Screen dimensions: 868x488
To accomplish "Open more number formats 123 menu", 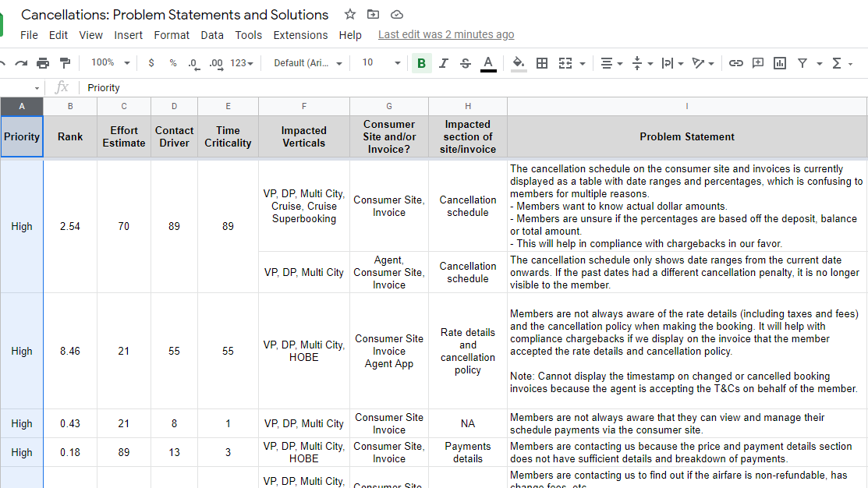I will (242, 63).
